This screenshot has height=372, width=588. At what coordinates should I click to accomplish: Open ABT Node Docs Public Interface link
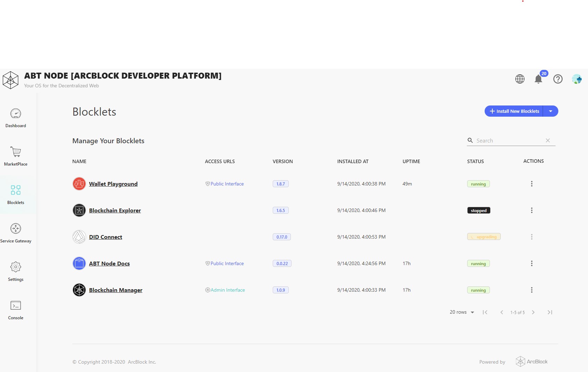[227, 263]
